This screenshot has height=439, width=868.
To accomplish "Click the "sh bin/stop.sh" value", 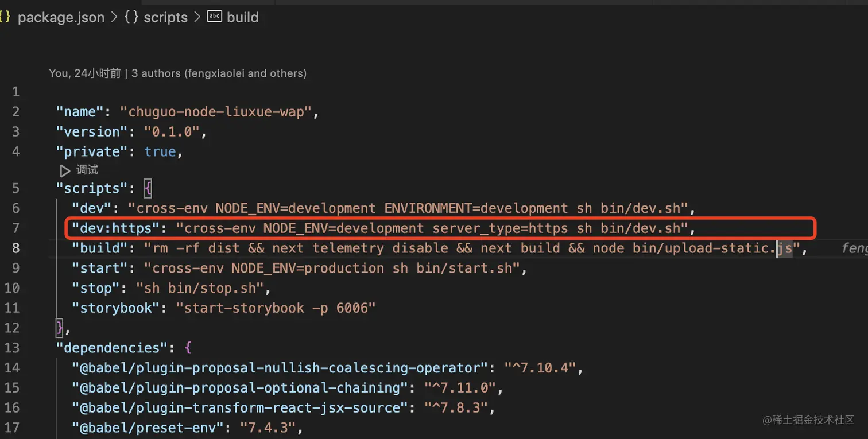I will pyautogui.click(x=199, y=288).
